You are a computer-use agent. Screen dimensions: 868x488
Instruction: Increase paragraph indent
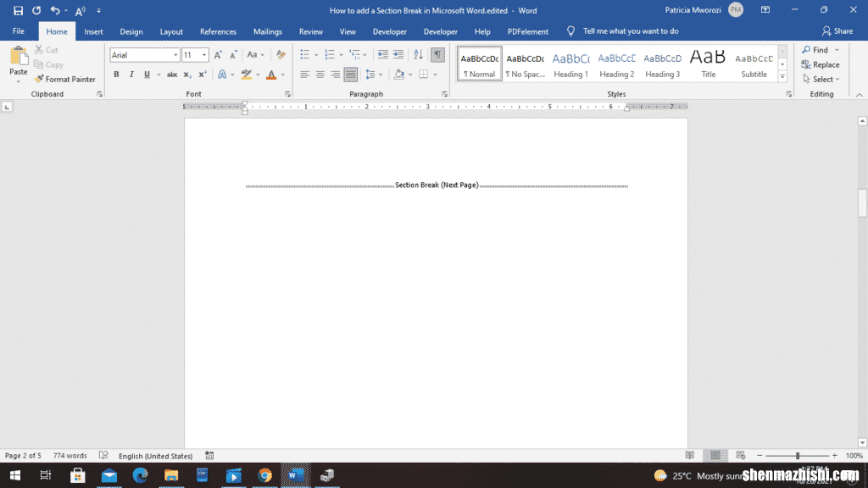[398, 55]
